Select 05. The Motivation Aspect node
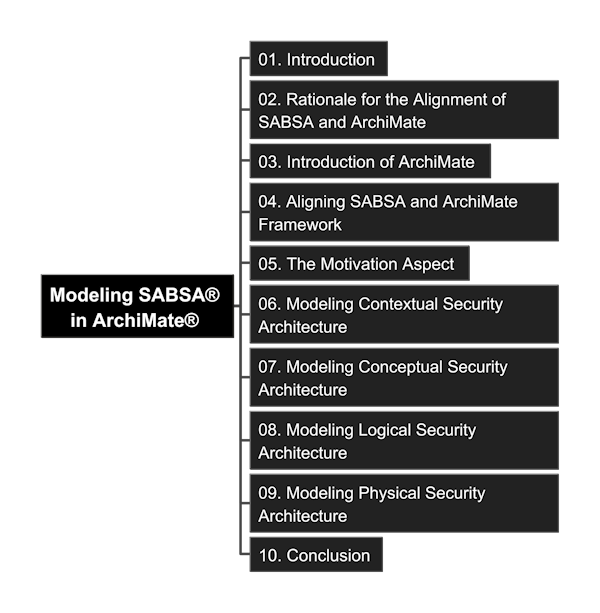 coord(360,263)
